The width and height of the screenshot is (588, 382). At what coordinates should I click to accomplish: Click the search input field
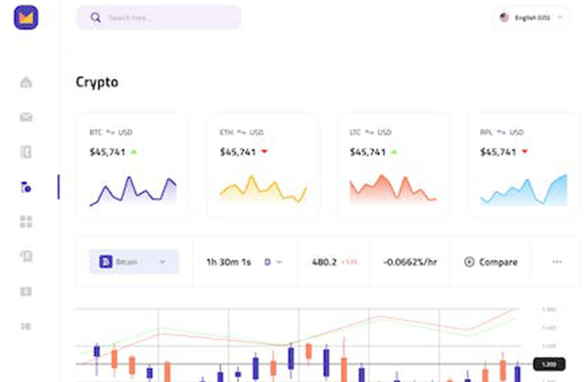tap(167, 18)
